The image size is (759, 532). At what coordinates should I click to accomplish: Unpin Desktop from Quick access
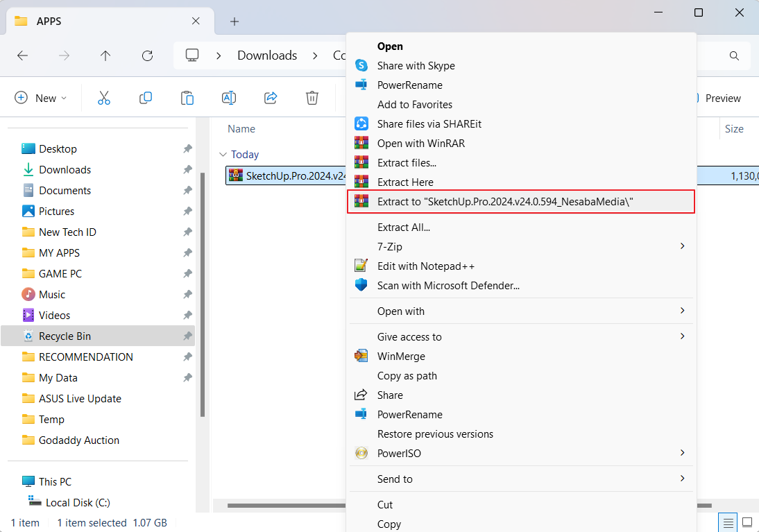point(187,149)
